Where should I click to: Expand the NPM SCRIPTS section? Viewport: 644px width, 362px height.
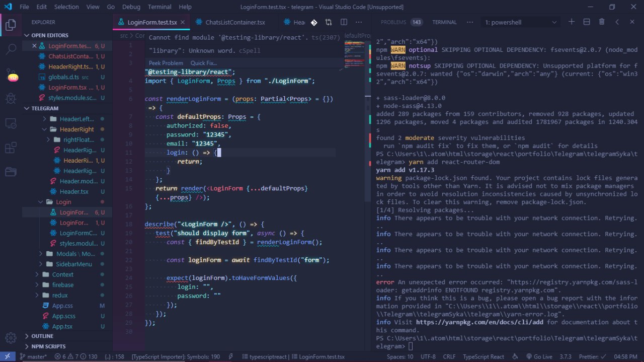point(67,346)
